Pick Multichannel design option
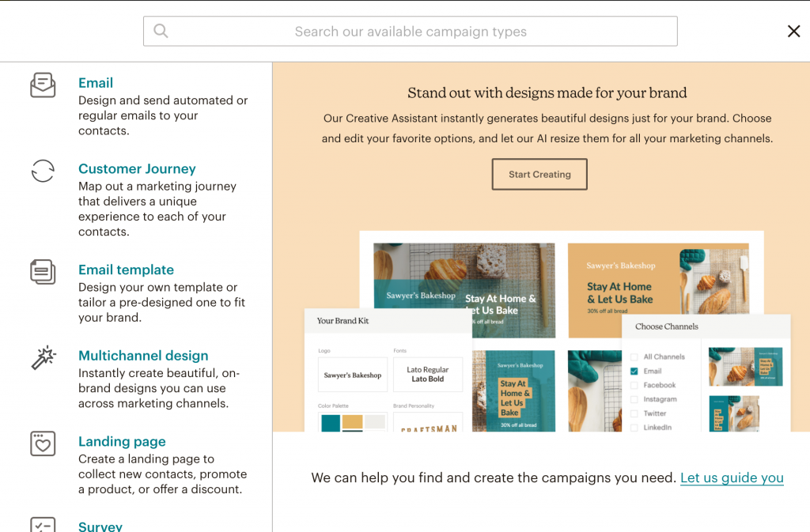Image resolution: width=810 pixels, height=532 pixels. pos(143,356)
